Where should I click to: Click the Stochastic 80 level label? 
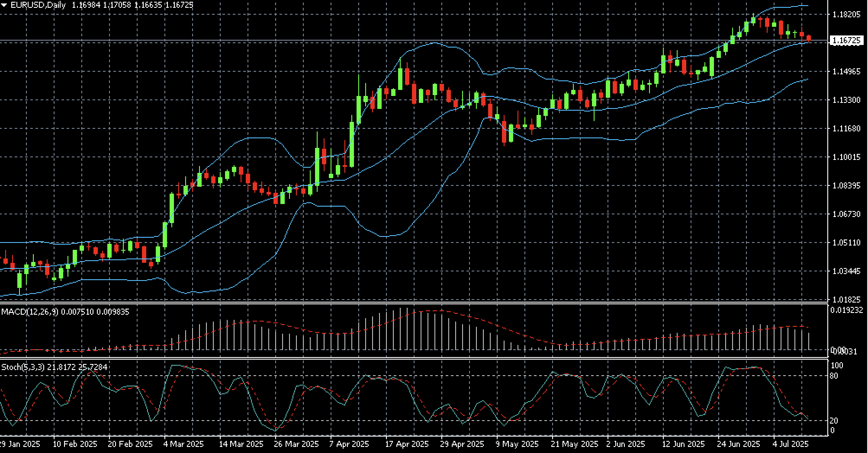tap(834, 376)
